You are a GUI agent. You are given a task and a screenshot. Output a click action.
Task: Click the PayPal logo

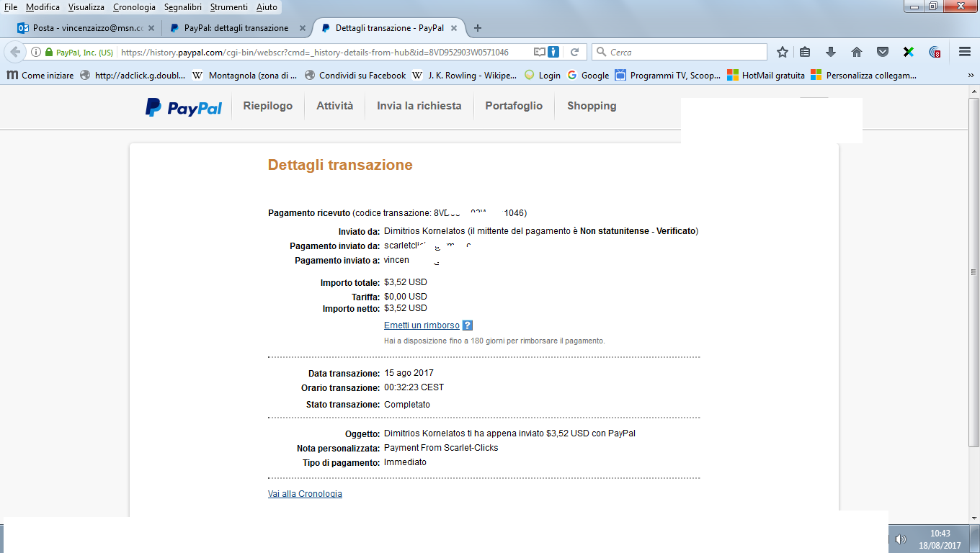coord(184,107)
